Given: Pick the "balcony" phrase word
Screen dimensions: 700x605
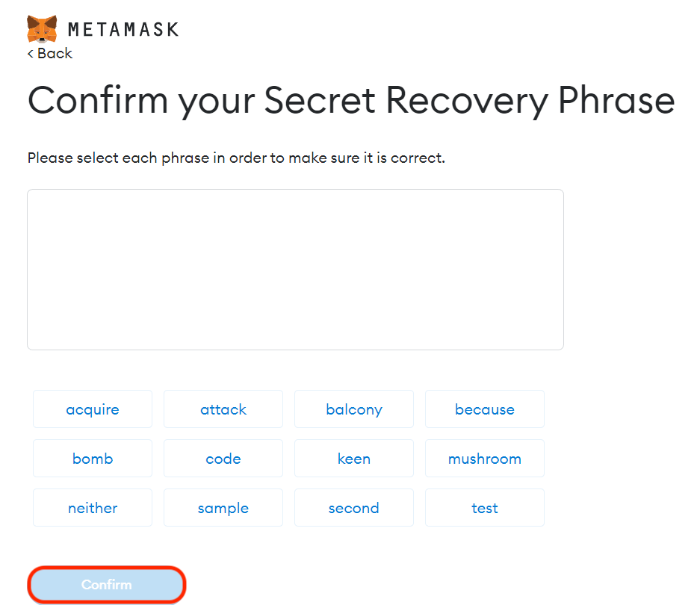Looking at the screenshot, I should pos(354,409).
